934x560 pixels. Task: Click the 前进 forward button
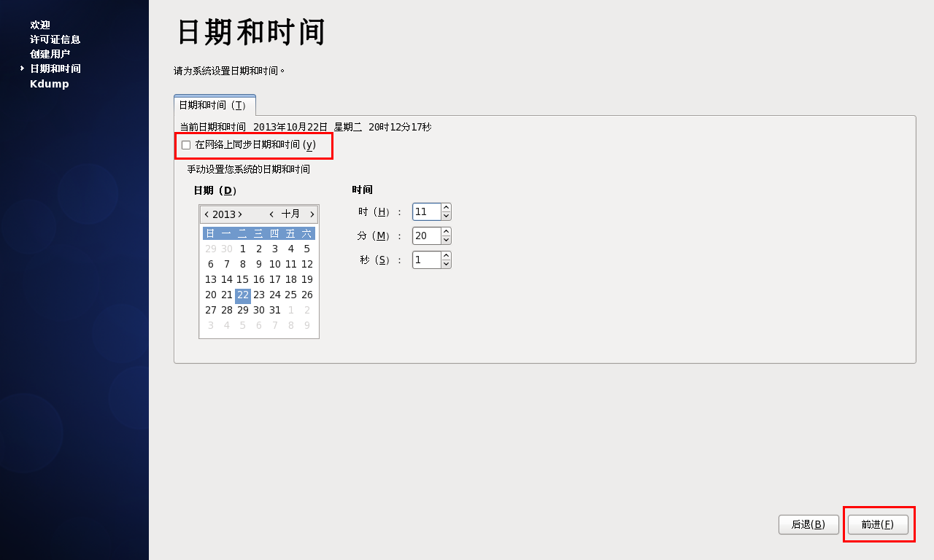878,524
